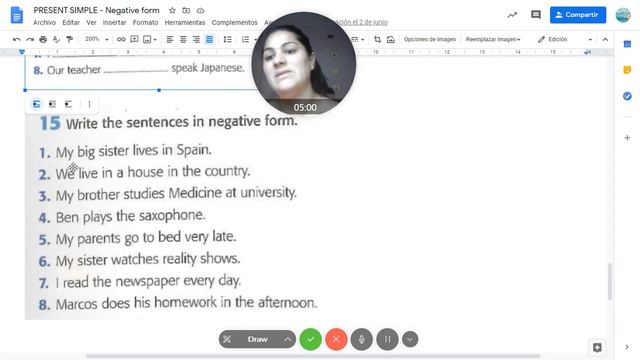Screen dimensions: 640x360
Task: Redo the last action
Action: (30, 40)
